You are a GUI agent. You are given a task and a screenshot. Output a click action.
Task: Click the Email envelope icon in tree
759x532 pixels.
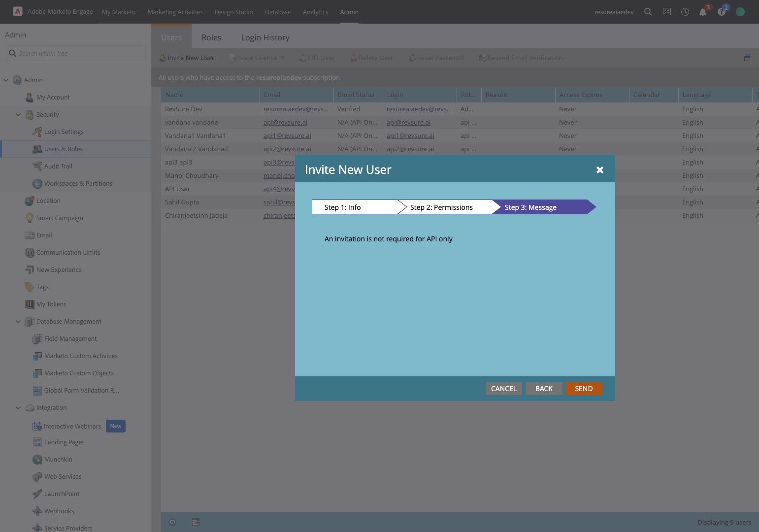(x=30, y=235)
